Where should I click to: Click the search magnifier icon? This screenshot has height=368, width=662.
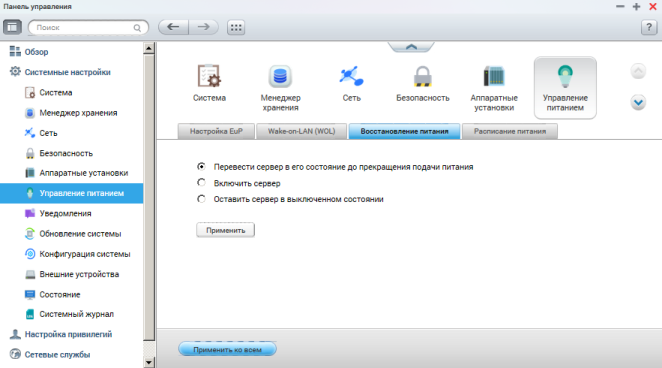tap(137, 28)
